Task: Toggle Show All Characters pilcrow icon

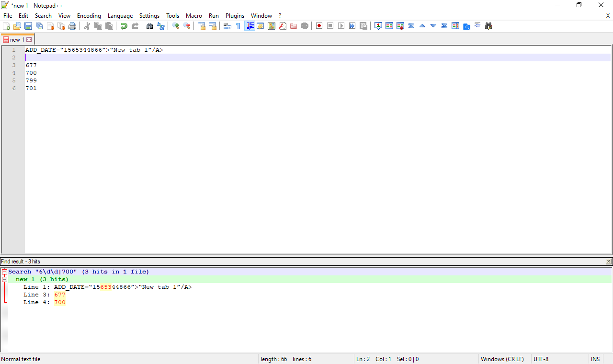Action: point(238,26)
